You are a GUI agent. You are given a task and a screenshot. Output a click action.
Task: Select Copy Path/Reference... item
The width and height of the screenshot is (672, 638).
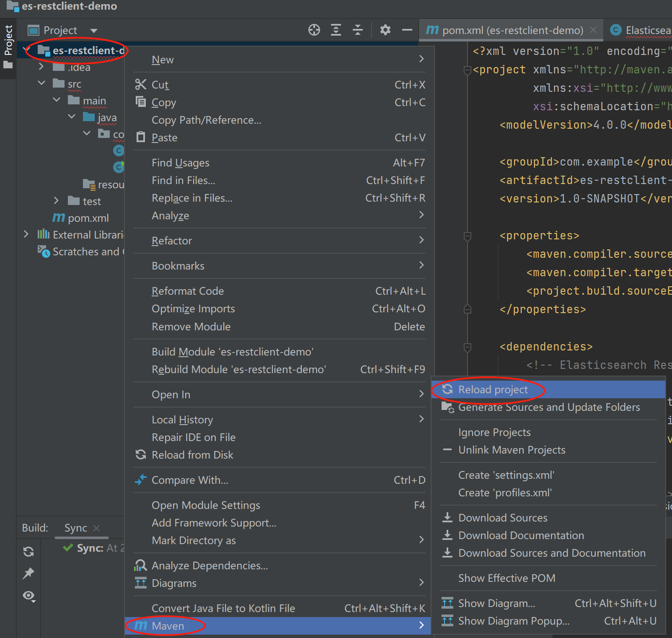(x=279, y=120)
